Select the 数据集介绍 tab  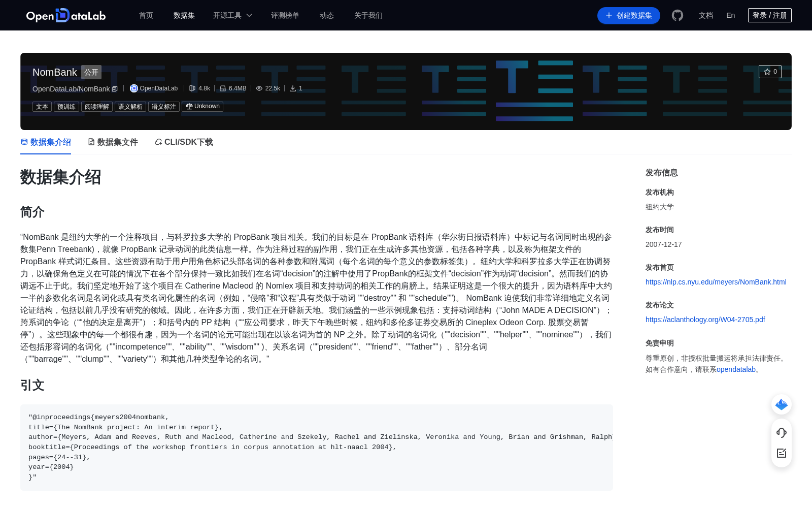pos(46,142)
